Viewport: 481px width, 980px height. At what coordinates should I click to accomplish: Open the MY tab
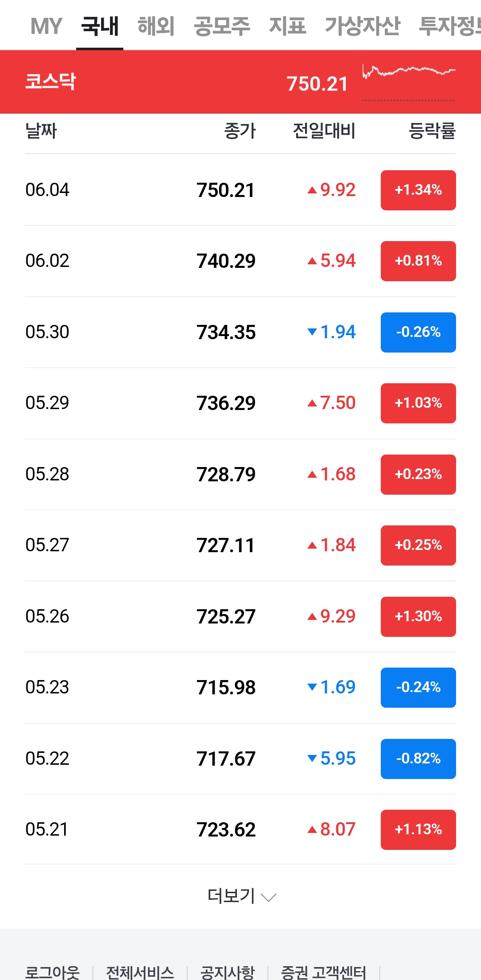46,26
